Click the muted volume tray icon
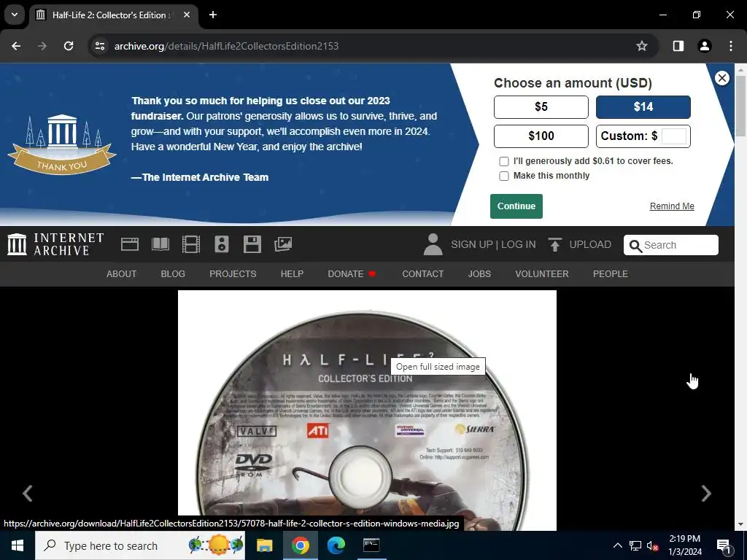 click(653, 546)
